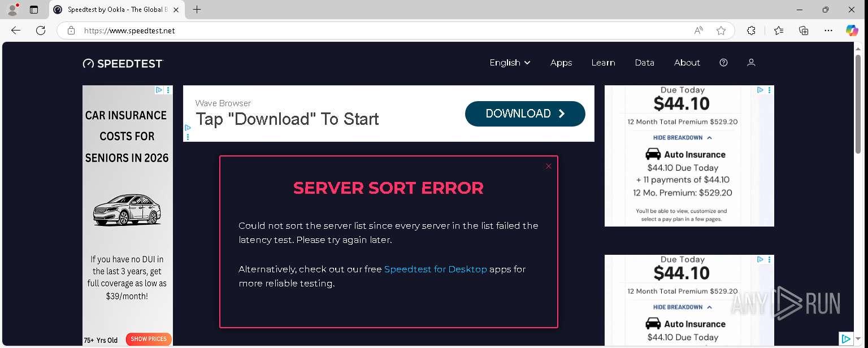Open AdChoices icon on upper right ad
The image size is (868, 348).
[761, 90]
